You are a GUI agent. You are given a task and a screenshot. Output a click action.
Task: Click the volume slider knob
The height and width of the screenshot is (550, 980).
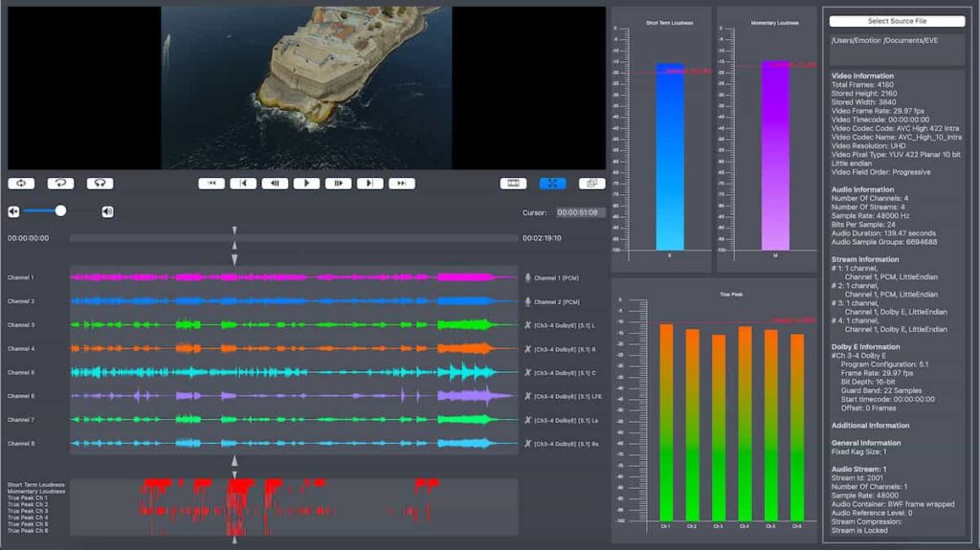click(x=60, y=210)
